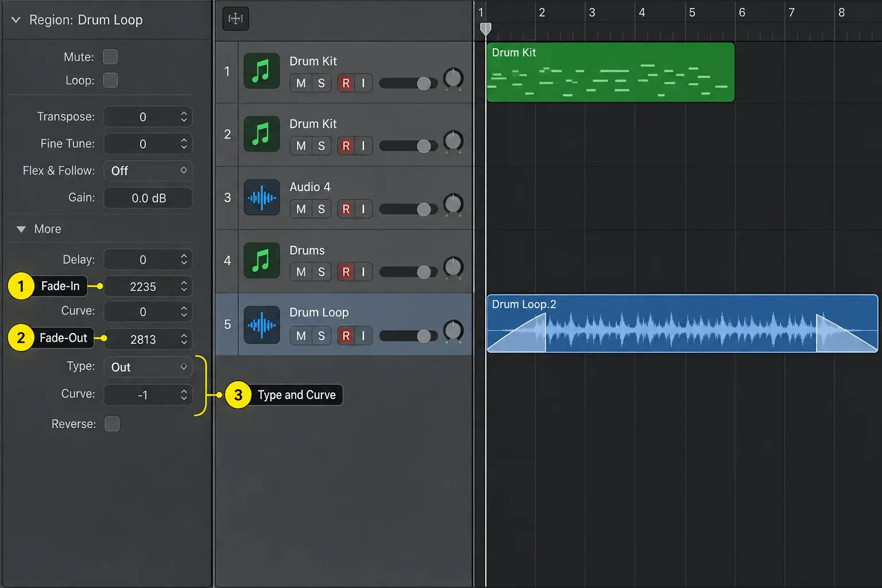Select the Drum Loop.2 audio region

click(682, 323)
